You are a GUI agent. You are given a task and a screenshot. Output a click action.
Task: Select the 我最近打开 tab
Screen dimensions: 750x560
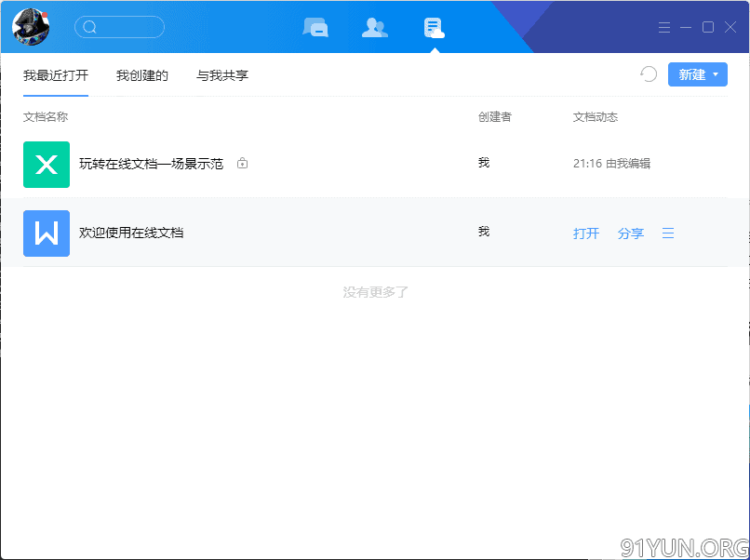[56, 75]
